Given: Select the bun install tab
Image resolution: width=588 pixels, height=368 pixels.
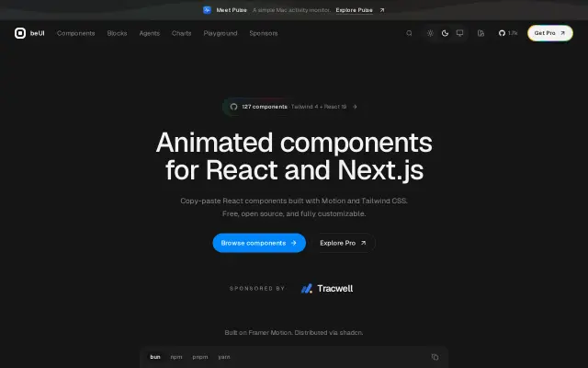Looking at the screenshot, I should pyautogui.click(x=155, y=357).
